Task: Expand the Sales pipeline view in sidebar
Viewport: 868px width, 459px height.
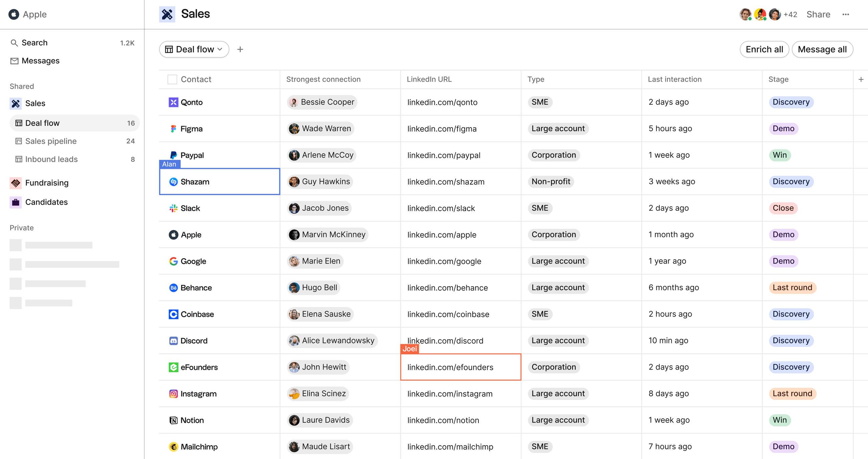Action: coord(50,141)
